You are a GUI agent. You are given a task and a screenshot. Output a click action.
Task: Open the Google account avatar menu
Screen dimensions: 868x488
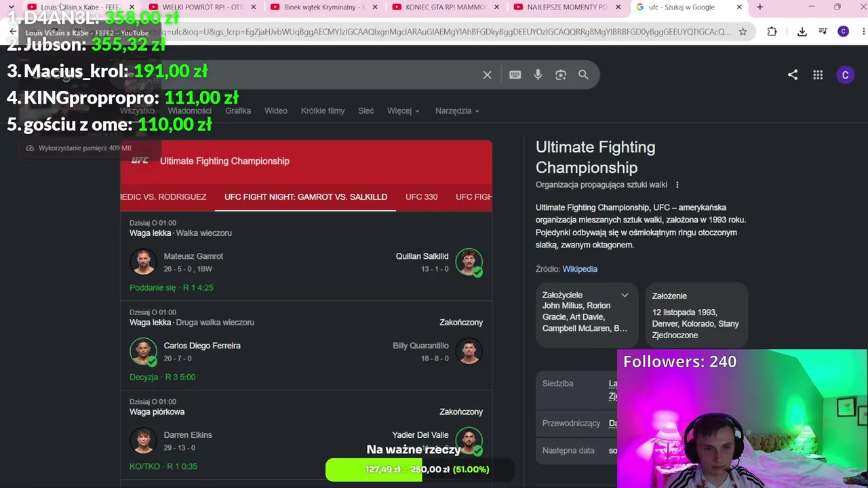(x=845, y=75)
